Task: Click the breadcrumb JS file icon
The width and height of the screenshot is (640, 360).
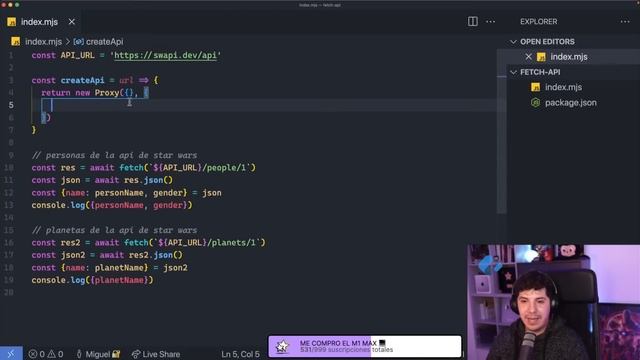Action: (16, 42)
